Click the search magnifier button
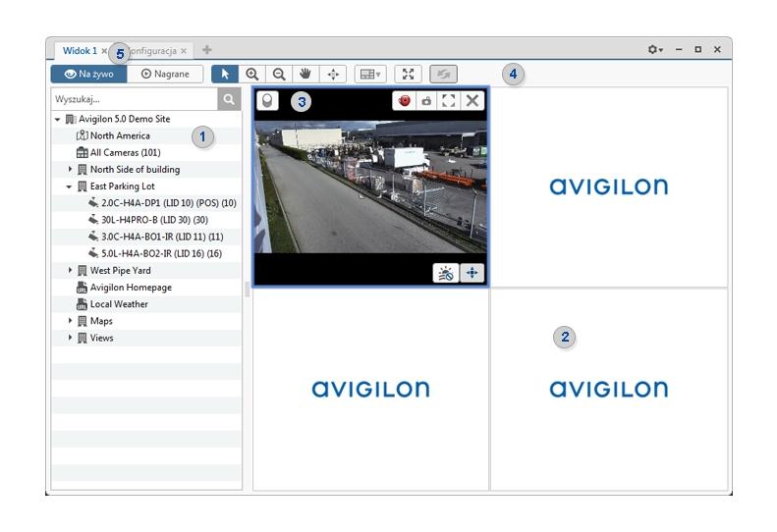This screenshot has height=532, width=777. [x=229, y=99]
